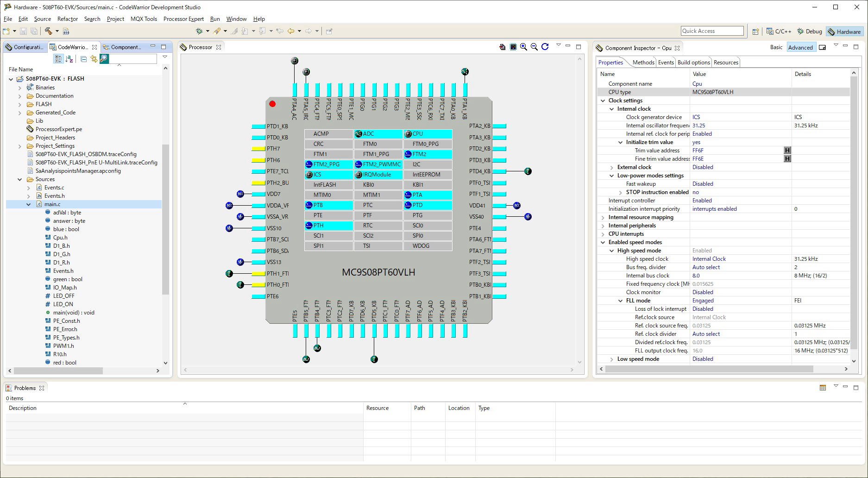
Task: Click the Debug bug toolbar icon
Action: click(x=199, y=31)
